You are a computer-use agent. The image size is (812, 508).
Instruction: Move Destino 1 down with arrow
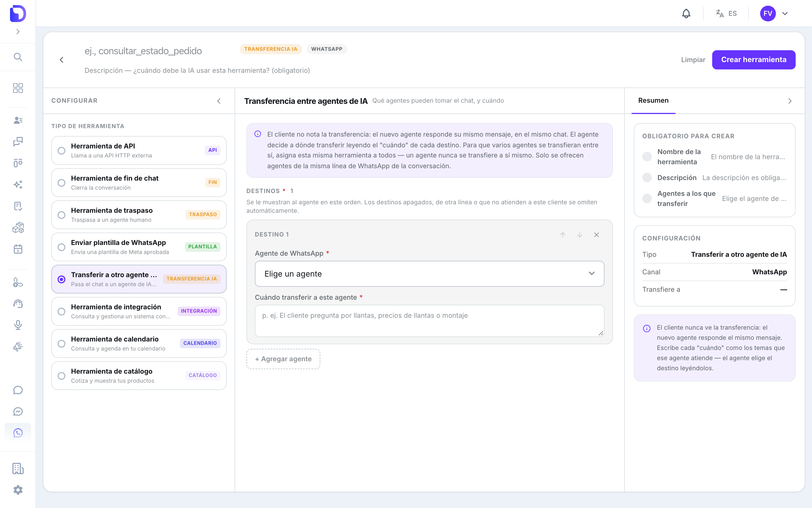[579, 235]
